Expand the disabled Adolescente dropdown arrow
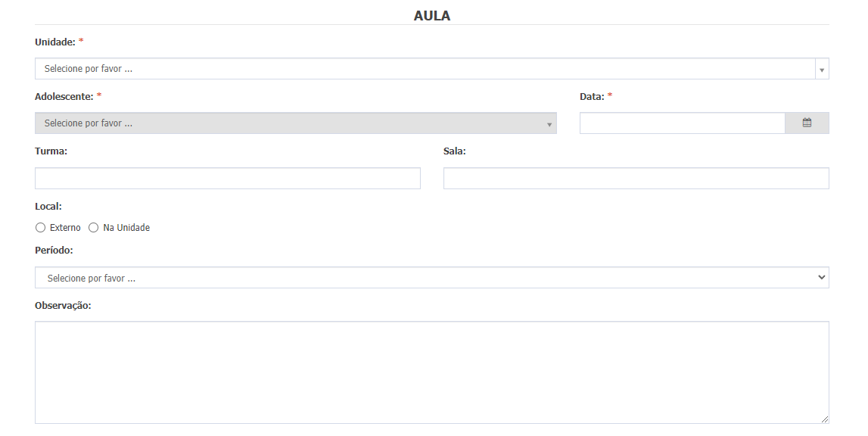The image size is (868, 436). [x=549, y=124]
